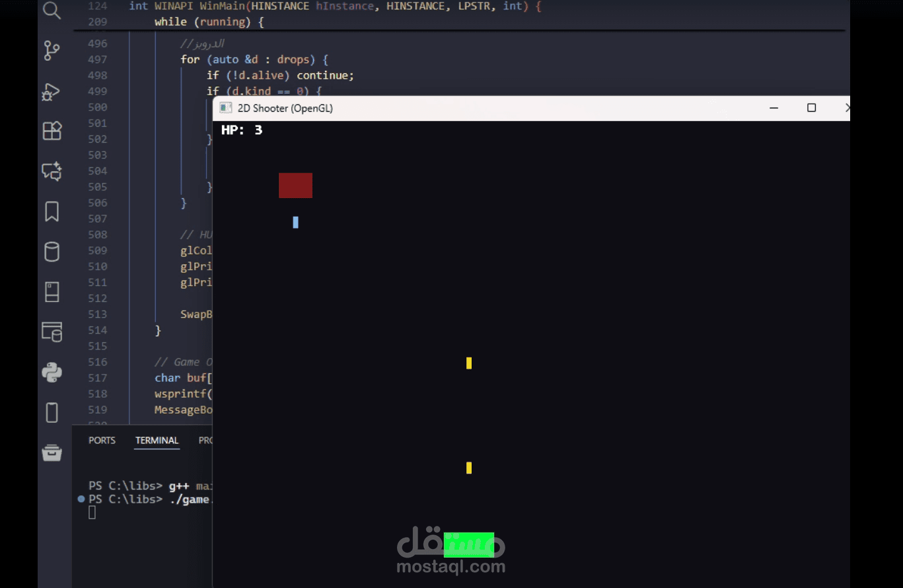
Task: Open the window-with-database icon in activity bar
Action: (52, 332)
